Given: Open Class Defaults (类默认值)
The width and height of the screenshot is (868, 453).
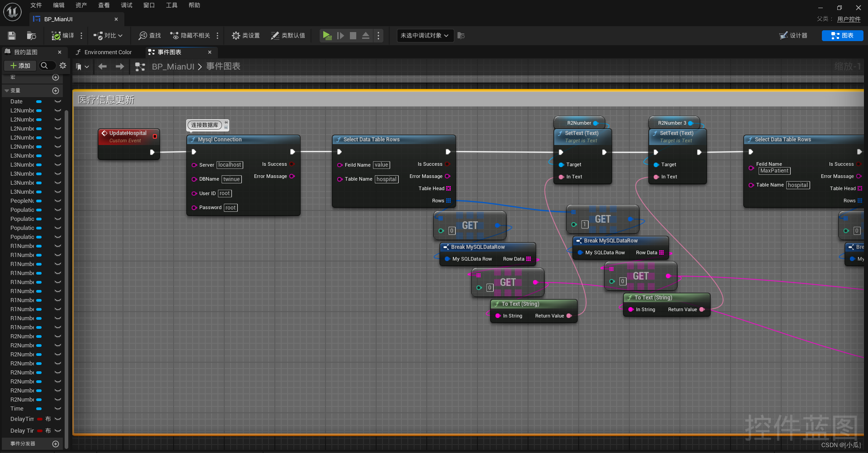Looking at the screenshot, I should click(x=288, y=36).
